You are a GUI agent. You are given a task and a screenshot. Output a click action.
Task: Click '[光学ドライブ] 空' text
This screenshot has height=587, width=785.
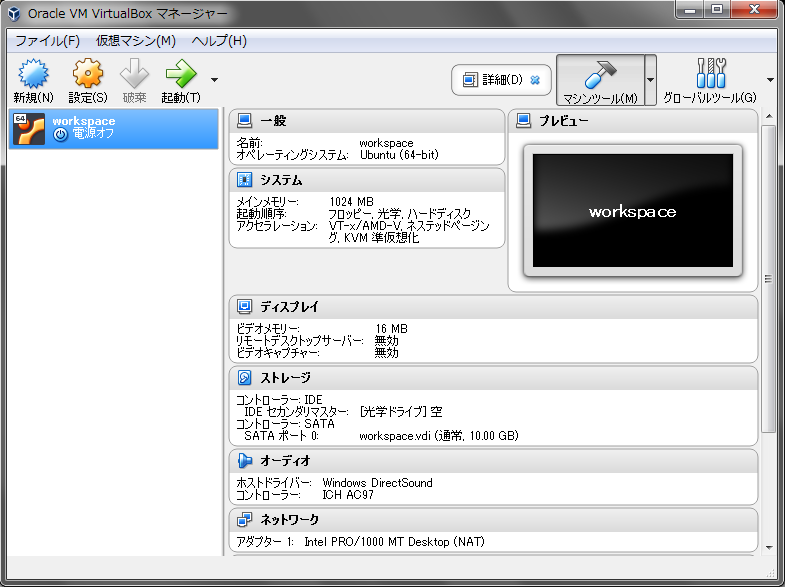[401, 412]
